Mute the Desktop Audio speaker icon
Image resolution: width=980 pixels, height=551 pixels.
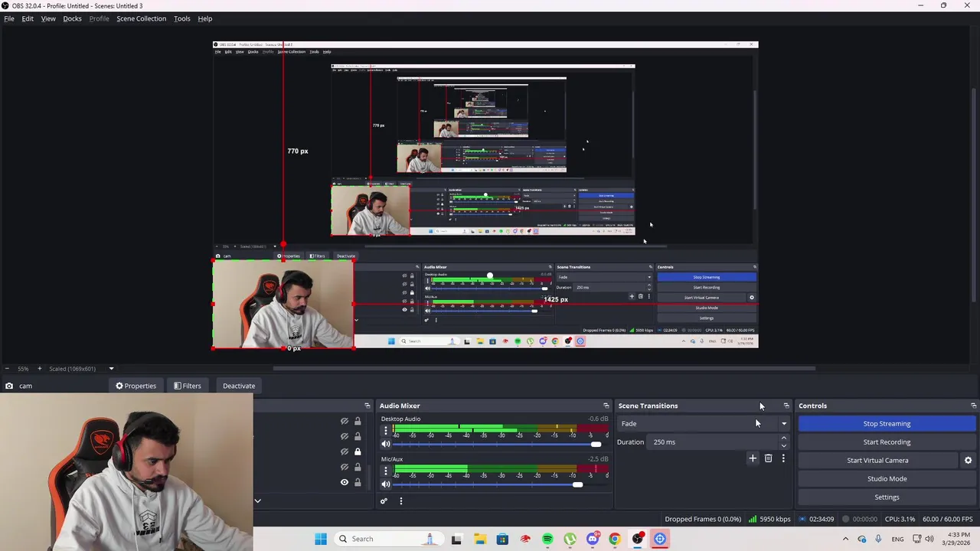(x=386, y=445)
